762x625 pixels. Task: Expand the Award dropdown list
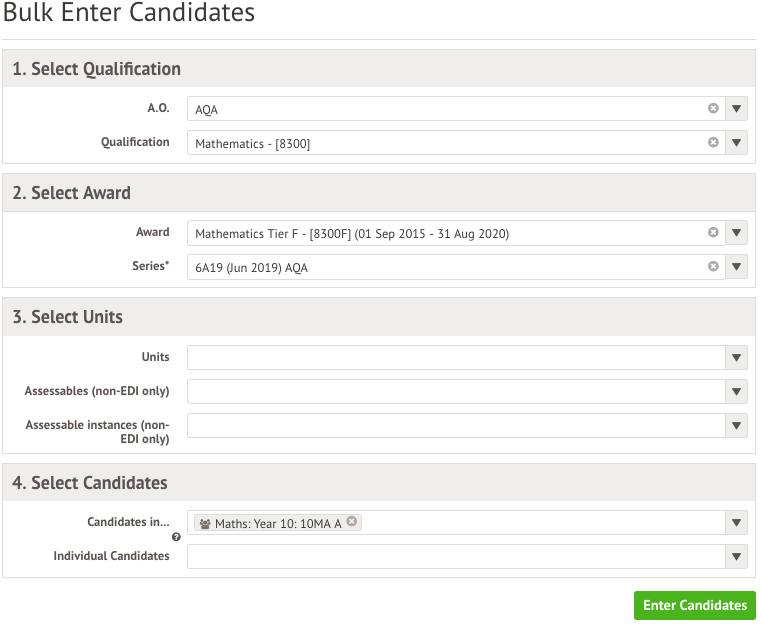pyautogui.click(x=736, y=232)
